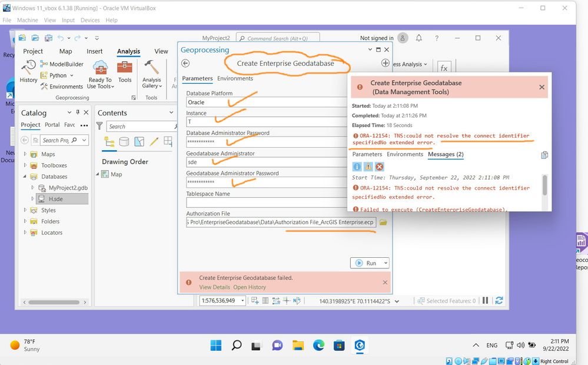This screenshot has width=588, height=365.
Task: Run the Create Enterprise Geodatabase tool
Action: 366,263
